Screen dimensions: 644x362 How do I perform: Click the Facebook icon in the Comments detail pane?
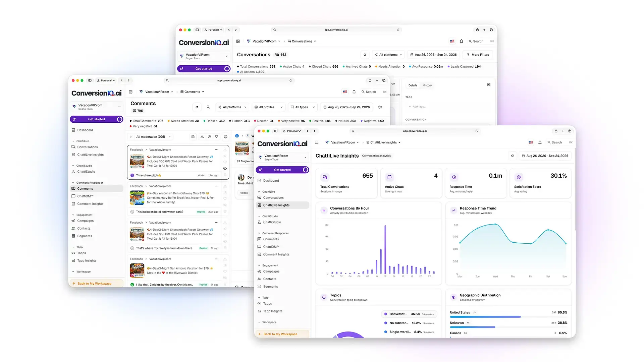pos(237,136)
